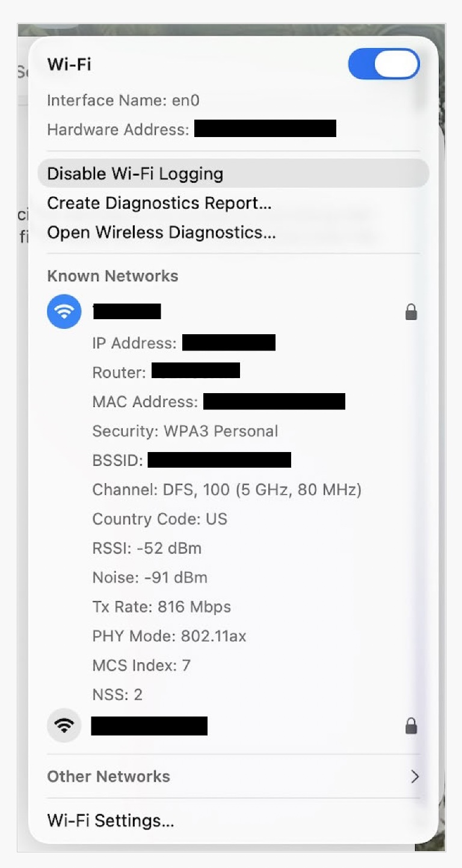This screenshot has width=462, height=868.
Task: Click the gray Wi-Fi icon of second network
Action: click(x=64, y=726)
